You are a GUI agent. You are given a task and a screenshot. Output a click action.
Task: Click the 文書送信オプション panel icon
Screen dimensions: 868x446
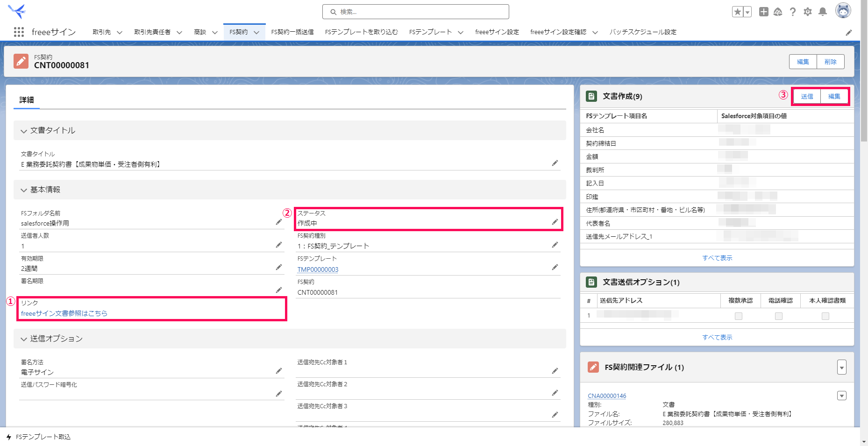(x=591, y=282)
